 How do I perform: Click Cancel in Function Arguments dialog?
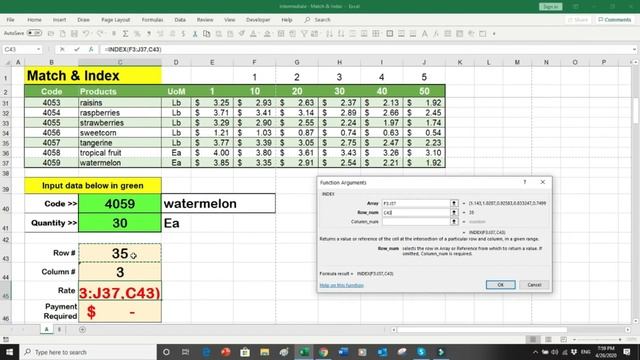(534, 285)
